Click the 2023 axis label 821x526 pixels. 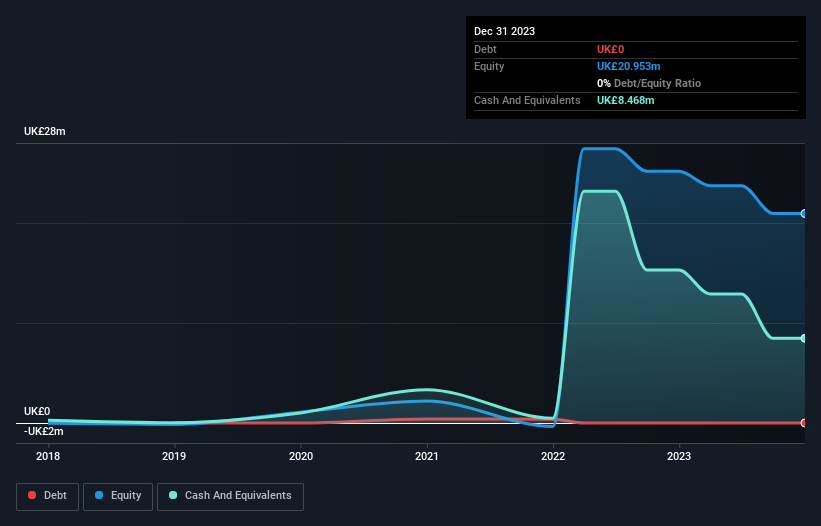pos(679,456)
